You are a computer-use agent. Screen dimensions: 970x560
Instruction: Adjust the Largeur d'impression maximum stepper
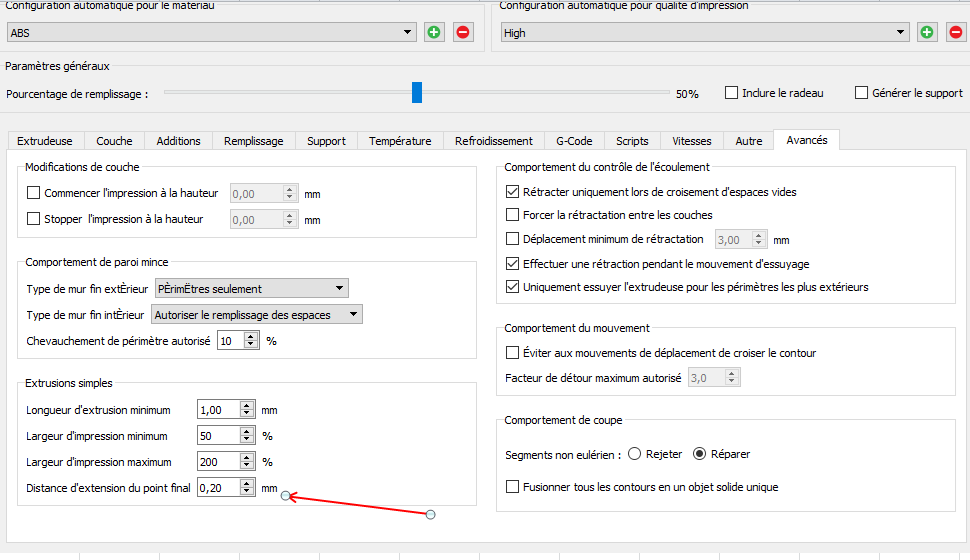247,462
